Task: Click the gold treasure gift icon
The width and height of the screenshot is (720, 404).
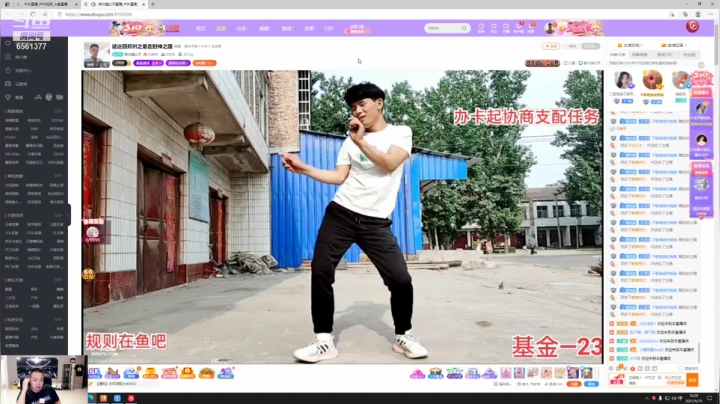Action: coord(150,372)
